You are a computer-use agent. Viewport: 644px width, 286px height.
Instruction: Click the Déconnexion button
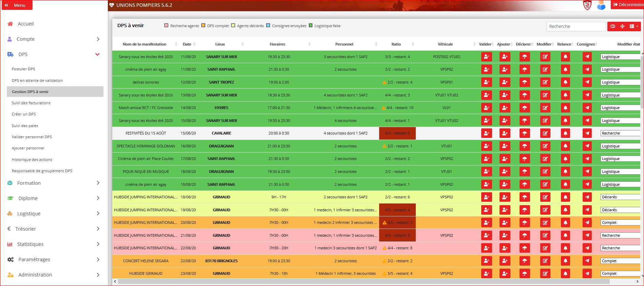tap(628, 5)
